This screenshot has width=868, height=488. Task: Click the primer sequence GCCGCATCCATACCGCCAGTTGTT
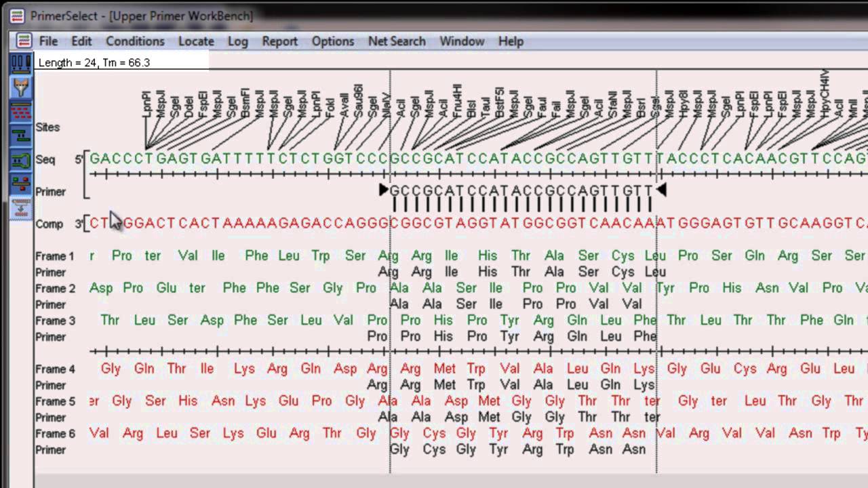(x=521, y=191)
